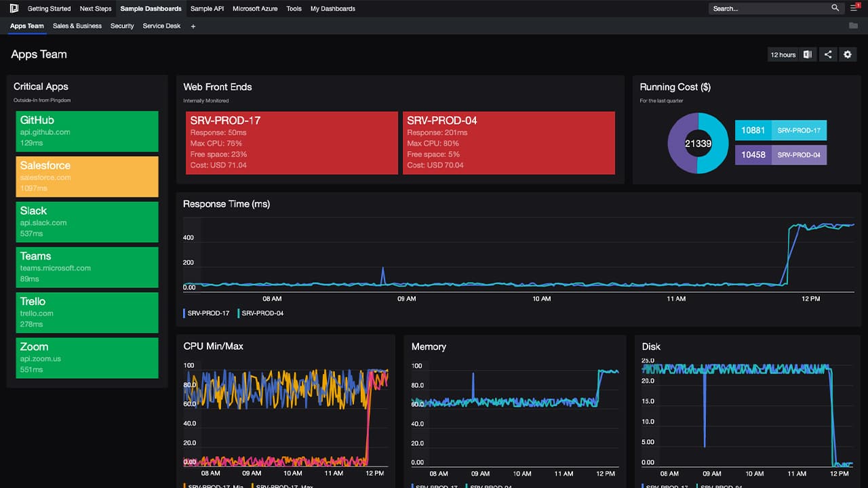Toggle SRV-PROD-17 series in Response Time legend
Image resolution: width=868 pixels, height=488 pixels.
coord(206,313)
